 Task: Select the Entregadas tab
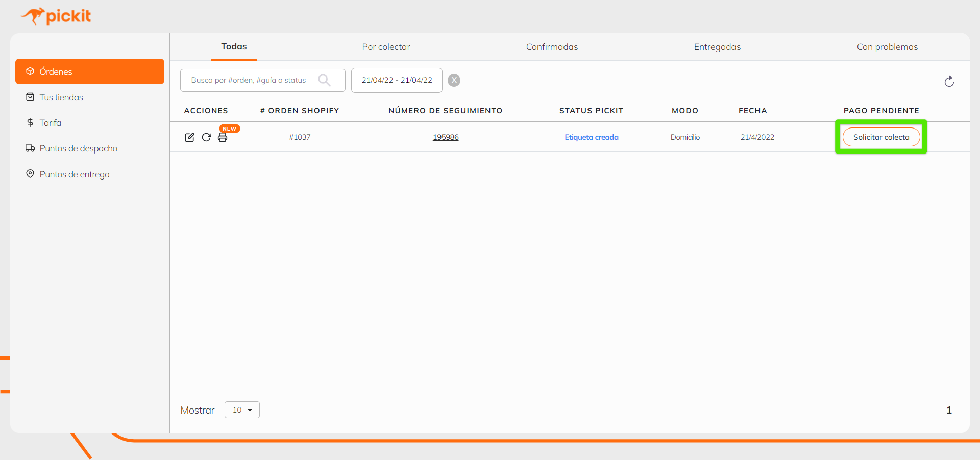pos(717,47)
